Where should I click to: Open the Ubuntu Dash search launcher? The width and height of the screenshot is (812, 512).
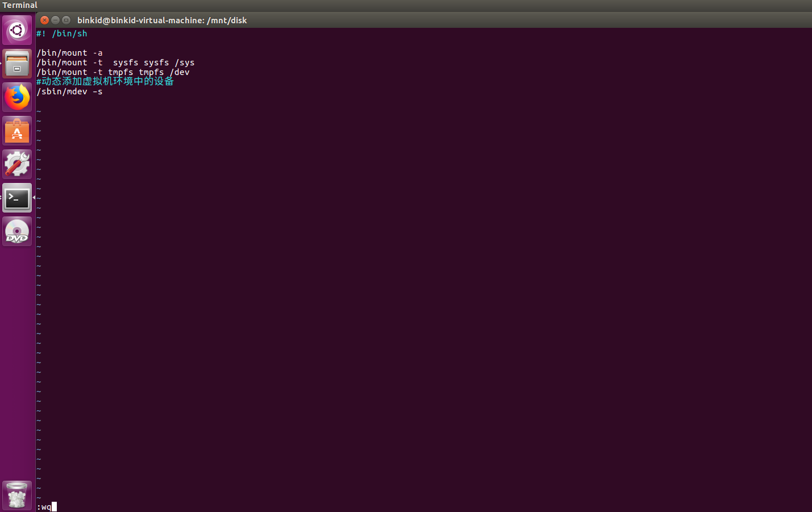pos(17,30)
